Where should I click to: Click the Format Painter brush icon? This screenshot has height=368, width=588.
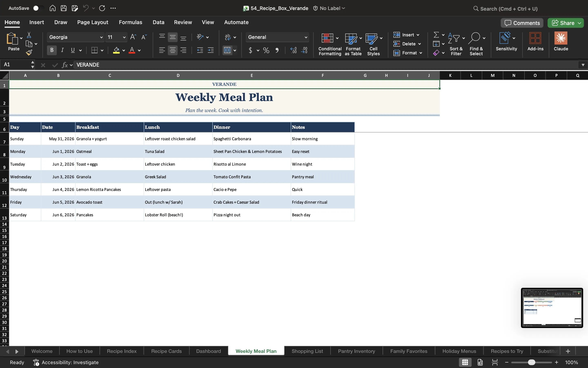pos(29,52)
